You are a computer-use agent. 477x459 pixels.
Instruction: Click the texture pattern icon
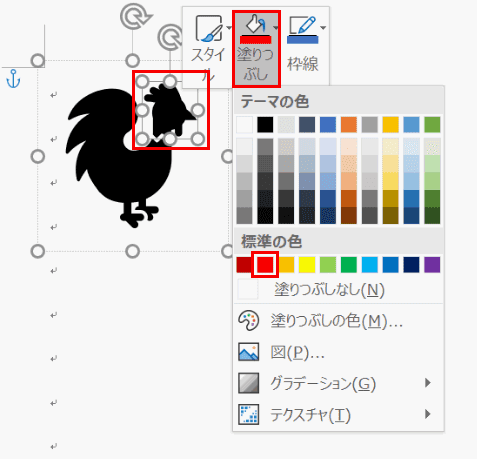click(249, 414)
